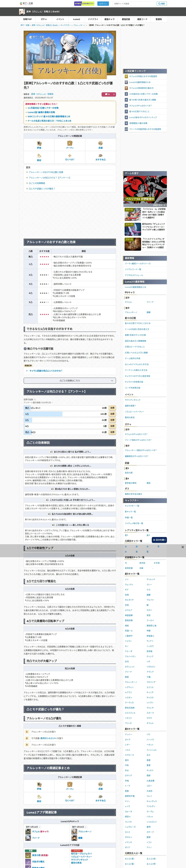This screenshot has height=868, width=186.
Task: Expand the 凸ごとの効果はこちら accordion
Action: click(x=70, y=380)
